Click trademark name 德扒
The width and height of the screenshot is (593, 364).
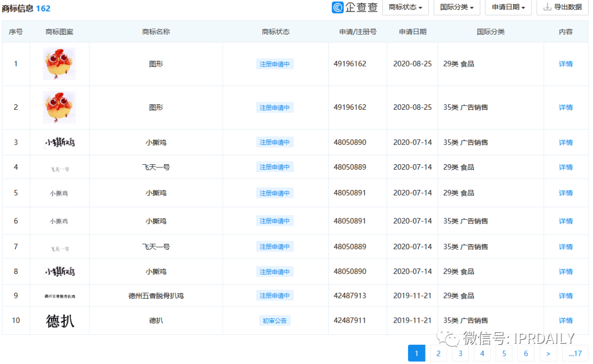tap(156, 321)
